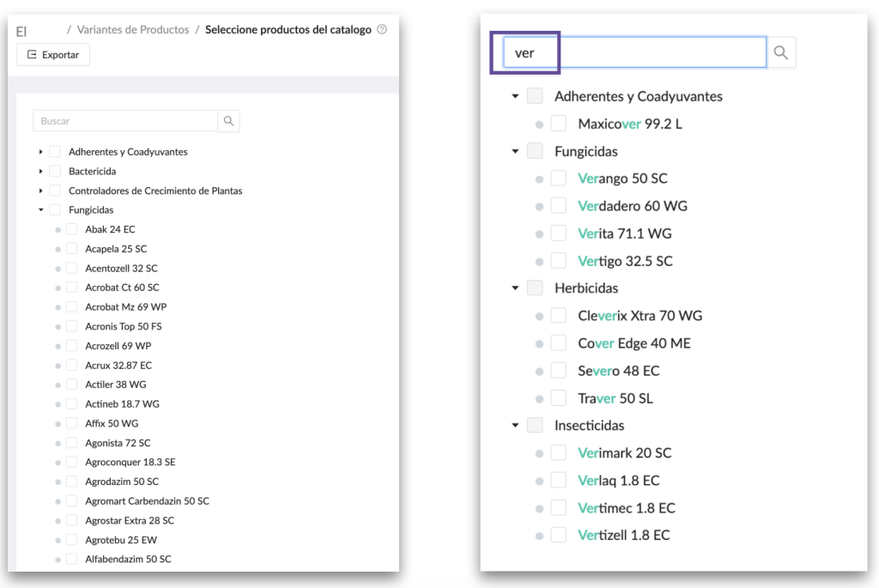Click the magnifier icon next to Buscar field

click(228, 121)
